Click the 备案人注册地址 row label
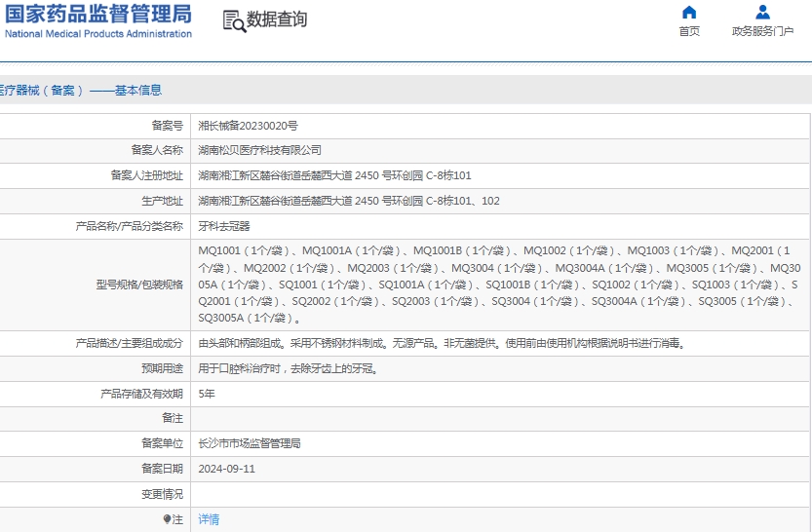812x532 pixels. 147,175
